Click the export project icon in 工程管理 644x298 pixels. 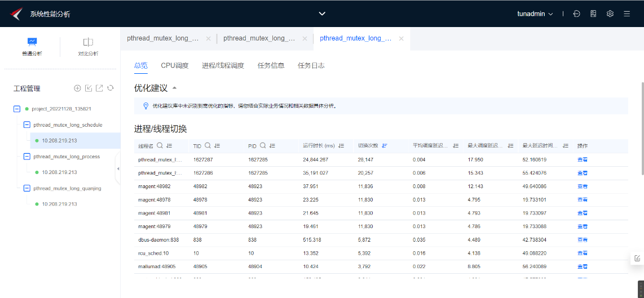(x=99, y=88)
